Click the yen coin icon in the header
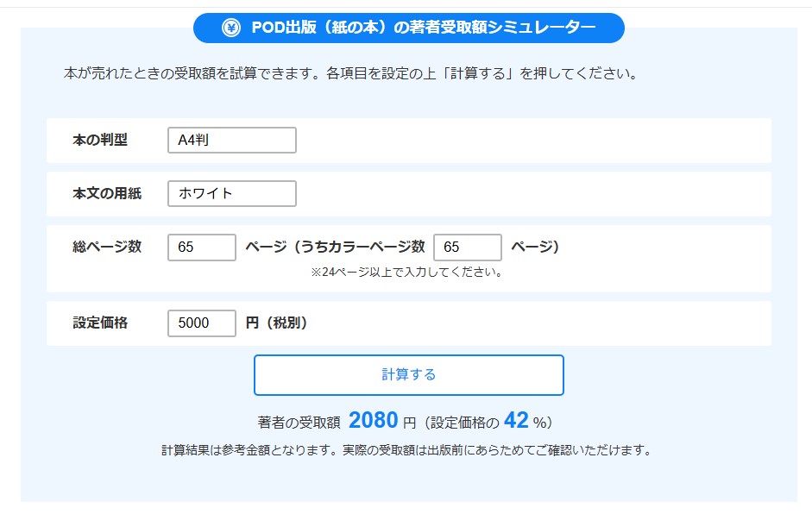812x514 pixels. pos(231,28)
